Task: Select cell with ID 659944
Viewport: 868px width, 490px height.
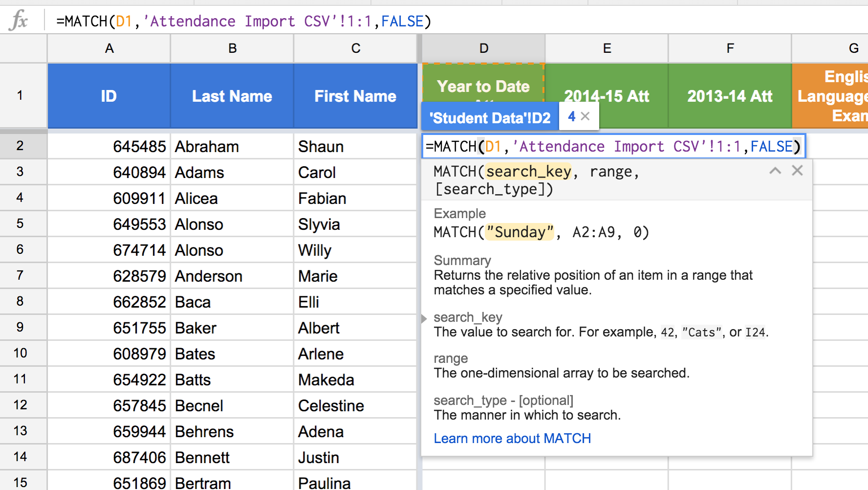Action: coord(109,431)
